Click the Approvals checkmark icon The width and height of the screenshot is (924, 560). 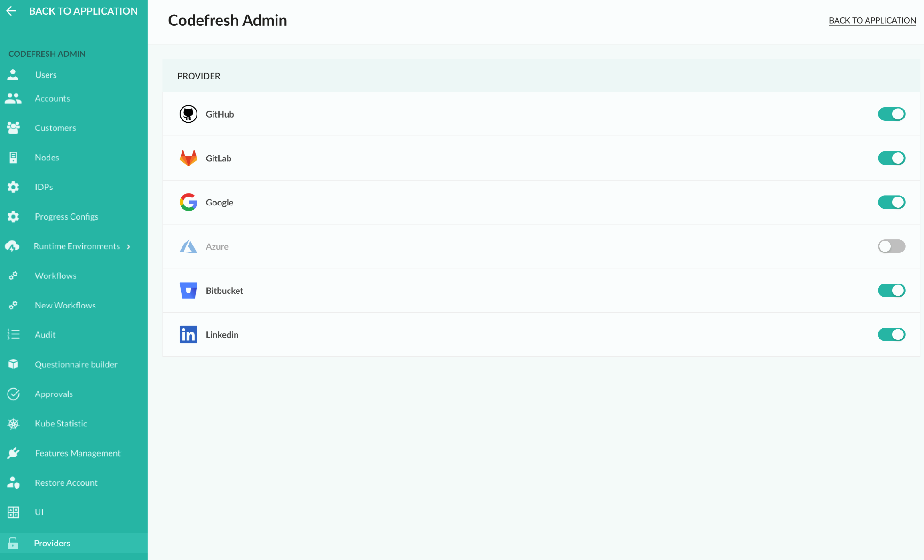[13, 394]
